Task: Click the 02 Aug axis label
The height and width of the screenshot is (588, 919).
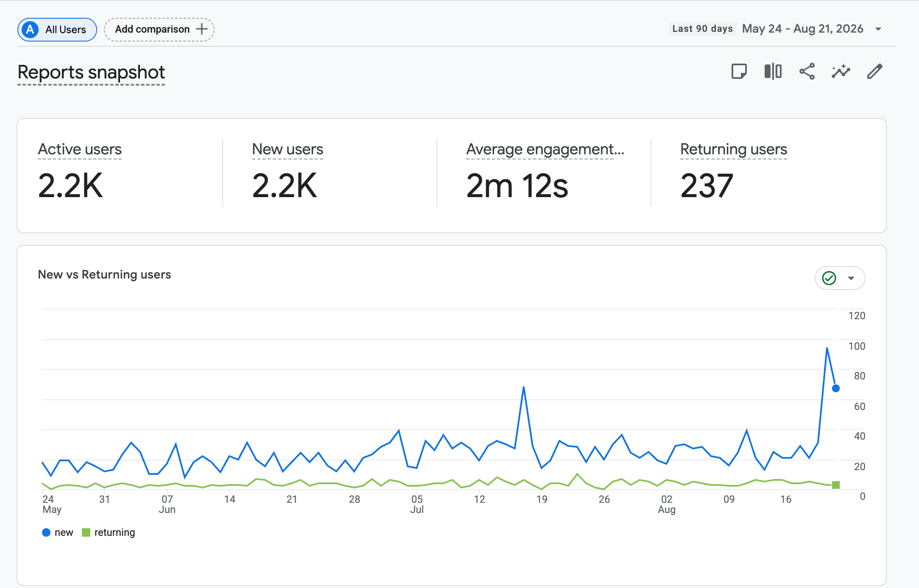Action: click(x=667, y=504)
